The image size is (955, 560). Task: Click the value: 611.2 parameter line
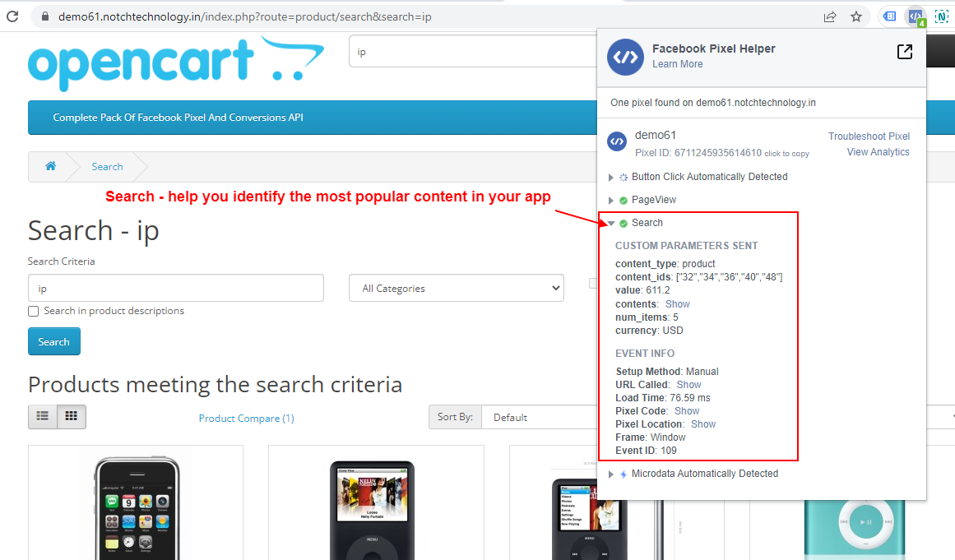[x=642, y=290]
